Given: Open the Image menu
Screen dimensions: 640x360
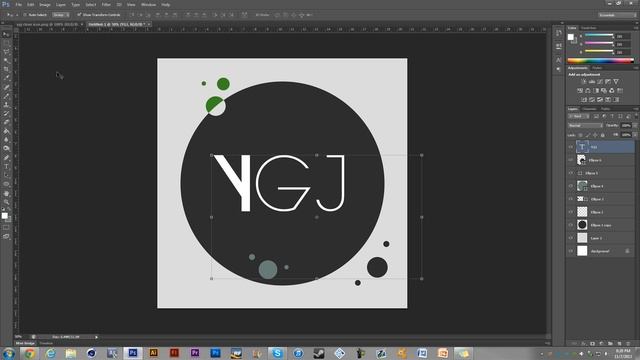Looking at the screenshot, I should tap(44, 4).
